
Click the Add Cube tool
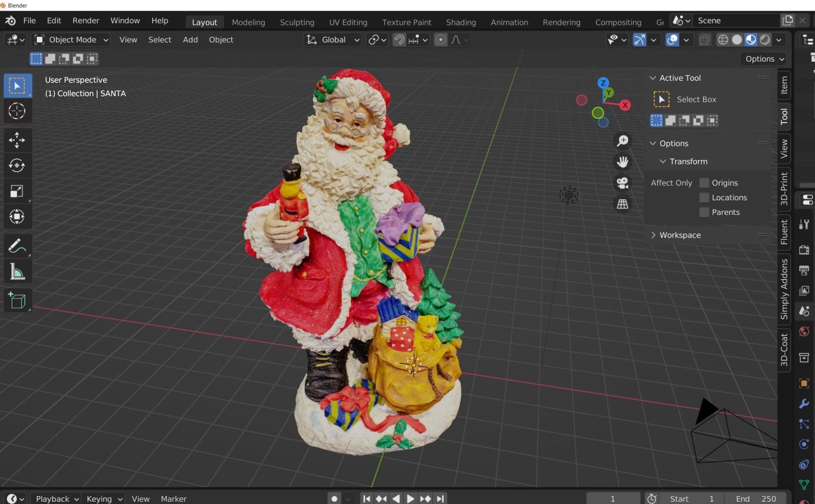pyautogui.click(x=17, y=301)
